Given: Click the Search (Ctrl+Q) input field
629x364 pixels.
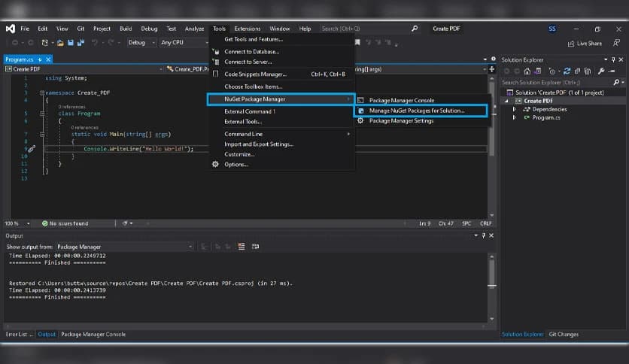Looking at the screenshot, I should [369, 29].
